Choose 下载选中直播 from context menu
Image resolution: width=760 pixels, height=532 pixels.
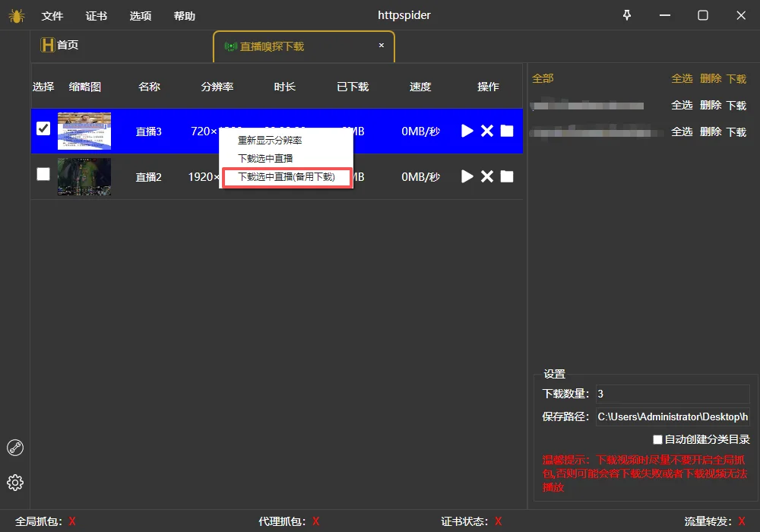(x=265, y=158)
